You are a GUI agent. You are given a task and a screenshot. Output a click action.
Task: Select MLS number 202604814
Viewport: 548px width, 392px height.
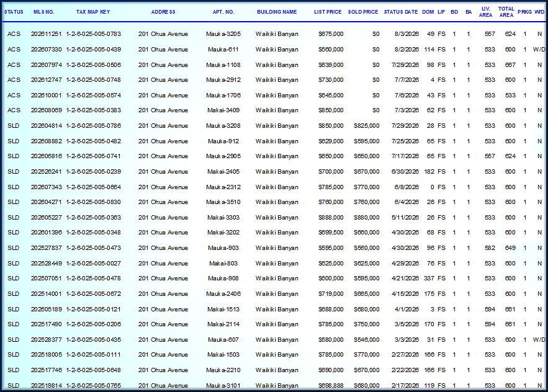[46, 125]
